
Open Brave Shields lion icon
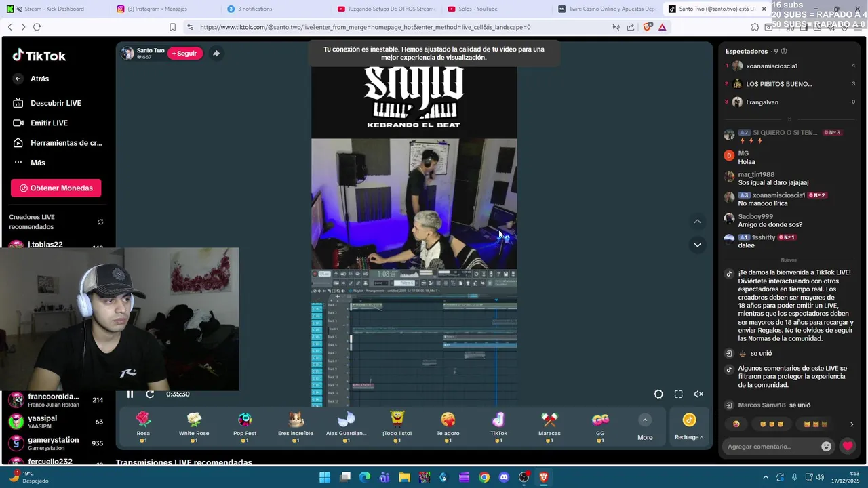(646, 27)
